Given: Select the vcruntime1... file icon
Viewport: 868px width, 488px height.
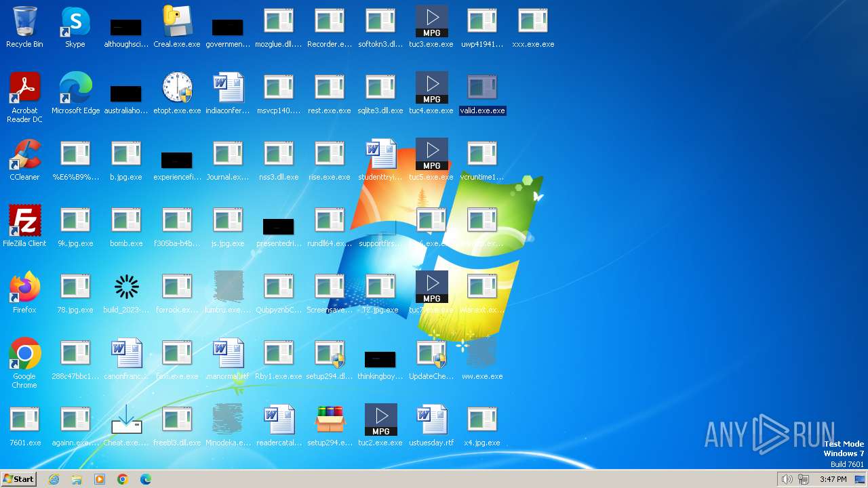Looking at the screenshot, I should [482, 154].
